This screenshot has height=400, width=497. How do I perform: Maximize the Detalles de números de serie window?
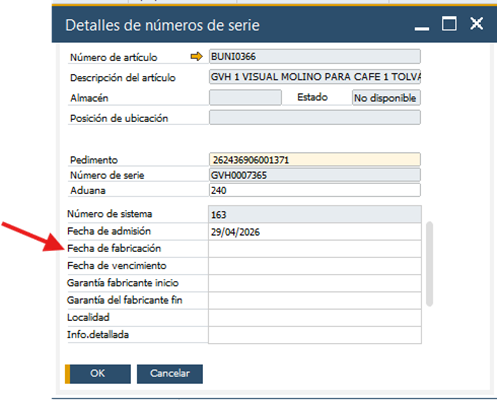coord(449,24)
